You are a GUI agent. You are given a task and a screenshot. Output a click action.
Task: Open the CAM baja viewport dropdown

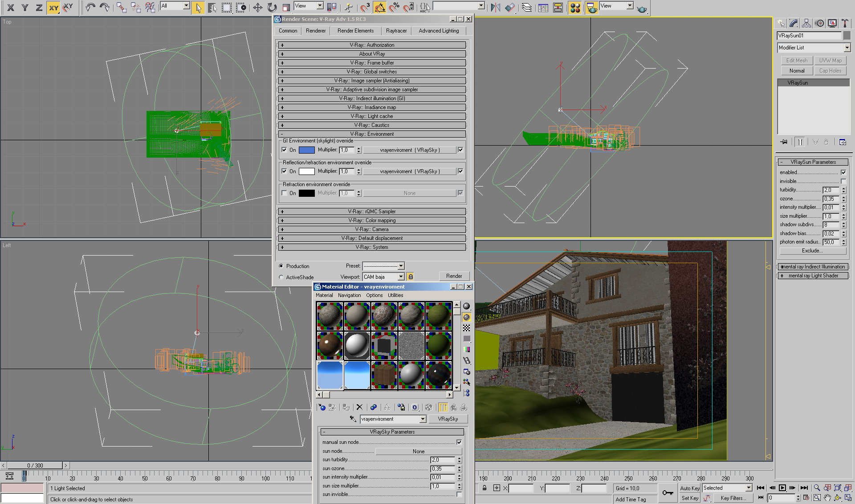tap(401, 277)
